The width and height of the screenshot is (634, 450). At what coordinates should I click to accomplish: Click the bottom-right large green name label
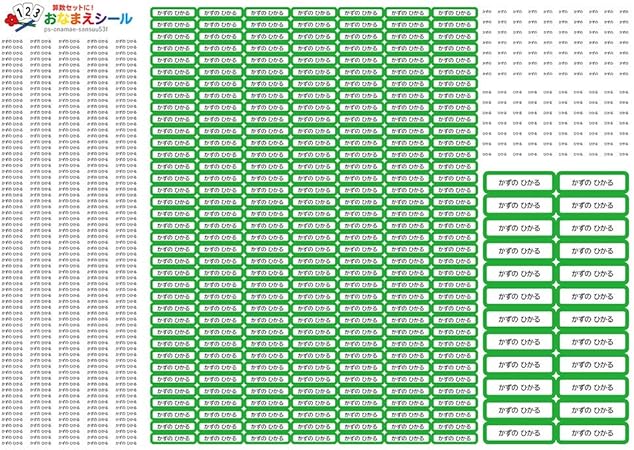click(x=591, y=433)
